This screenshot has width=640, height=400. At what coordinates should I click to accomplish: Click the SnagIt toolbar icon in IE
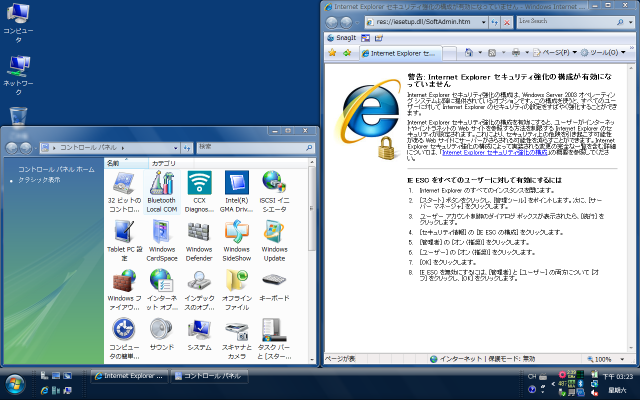coord(342,38)
